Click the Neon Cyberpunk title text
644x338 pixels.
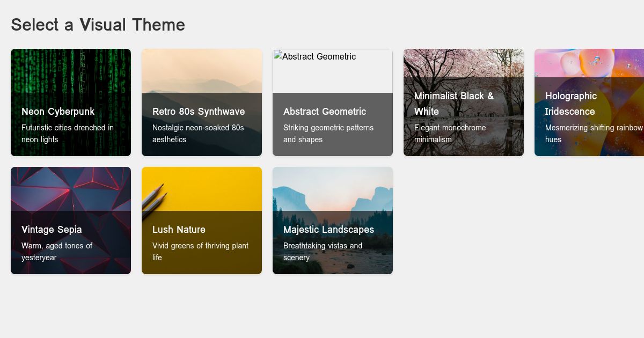[58, 112]
